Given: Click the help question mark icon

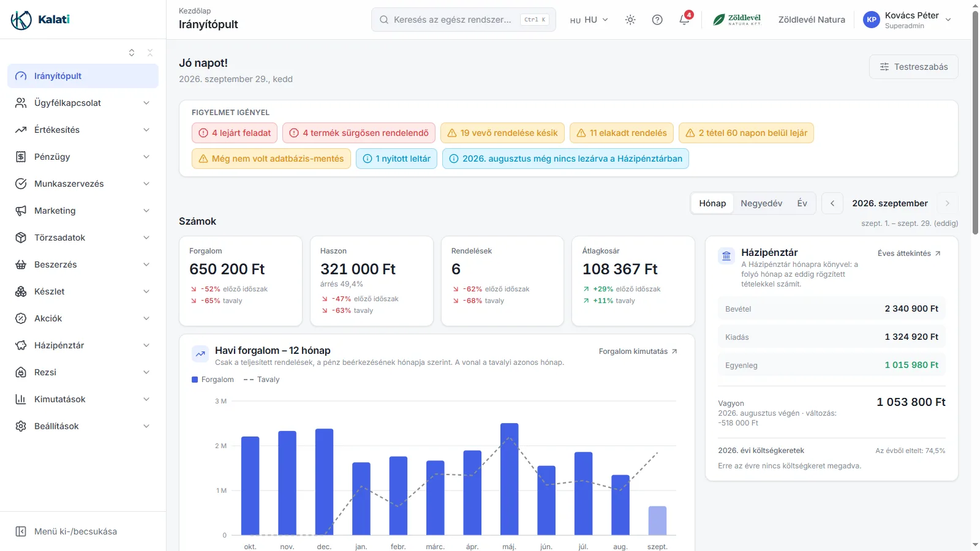Looking at the screenshot, I should tap(657, 20).
